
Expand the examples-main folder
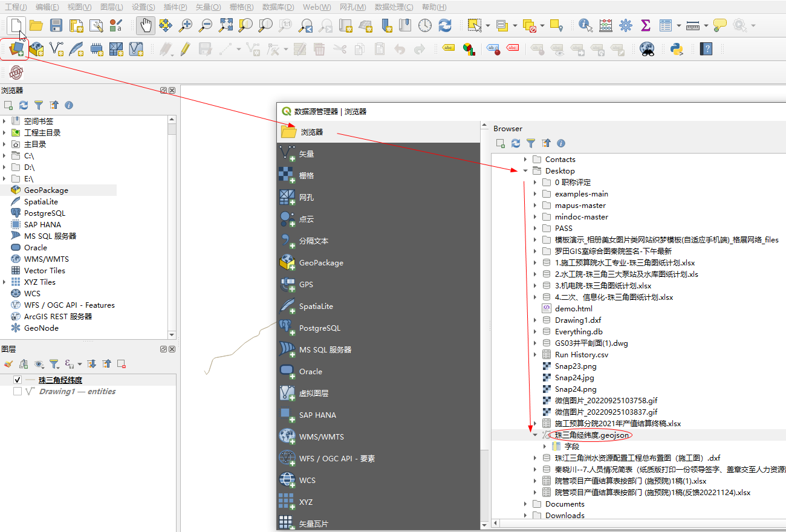pos(535,194)
